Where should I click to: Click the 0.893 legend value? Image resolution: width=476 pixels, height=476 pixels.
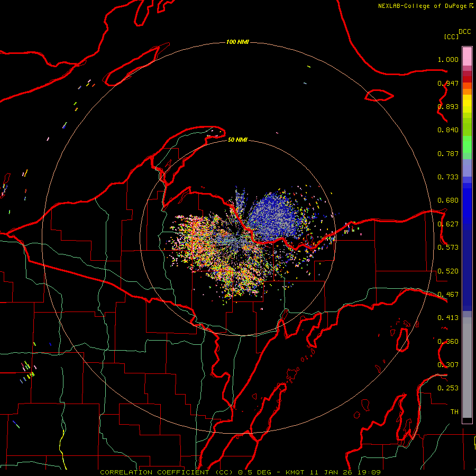(x=448, y=106)
